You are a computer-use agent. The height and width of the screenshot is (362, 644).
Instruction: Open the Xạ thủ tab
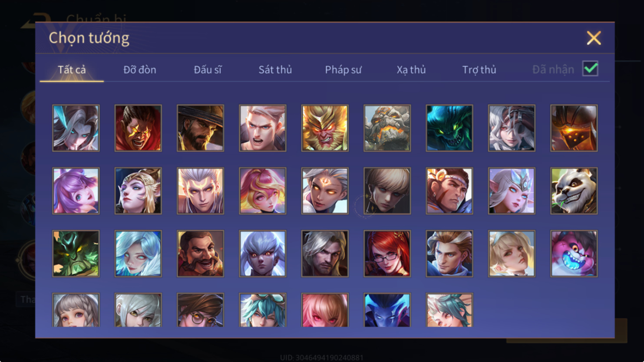point(411,69)
